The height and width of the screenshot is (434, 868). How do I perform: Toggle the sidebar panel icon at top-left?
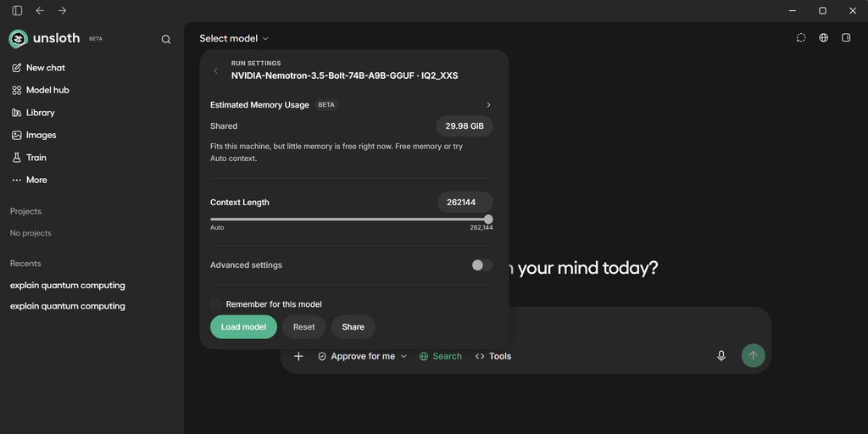pos(17,10)
